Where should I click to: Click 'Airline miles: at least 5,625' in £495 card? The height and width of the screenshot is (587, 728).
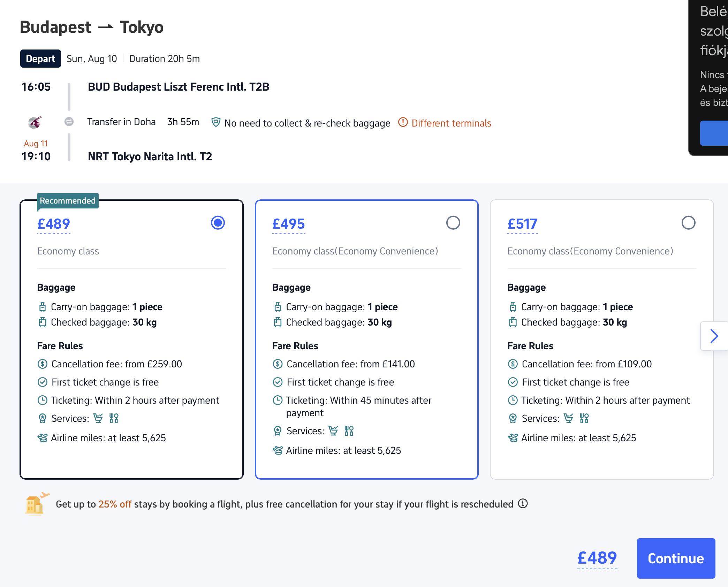343,450
